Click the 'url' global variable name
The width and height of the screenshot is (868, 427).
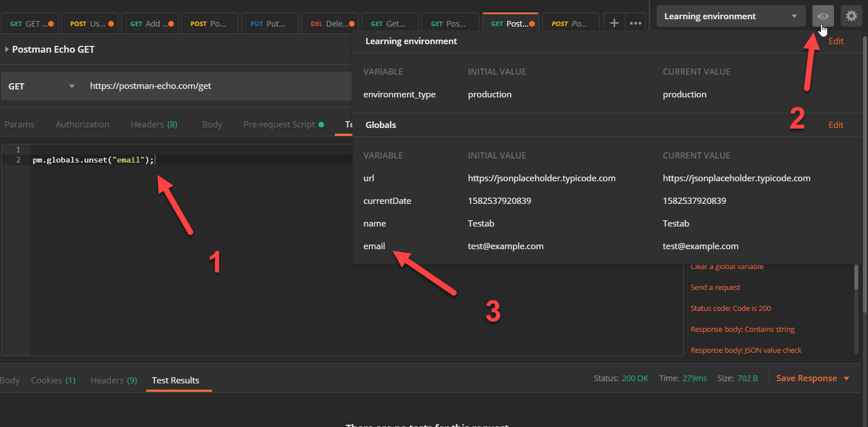[369, 178]
